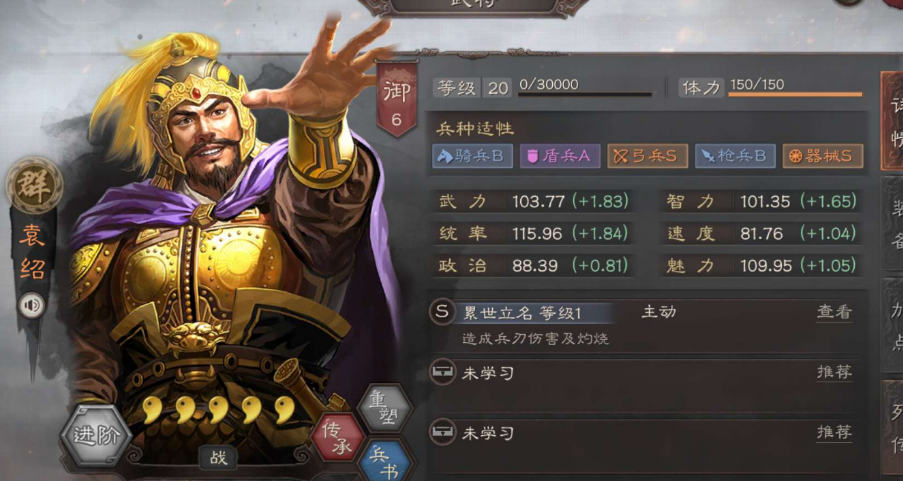
Task: Click the 体力 stamina bar
Action: click(x=795, y=93)
